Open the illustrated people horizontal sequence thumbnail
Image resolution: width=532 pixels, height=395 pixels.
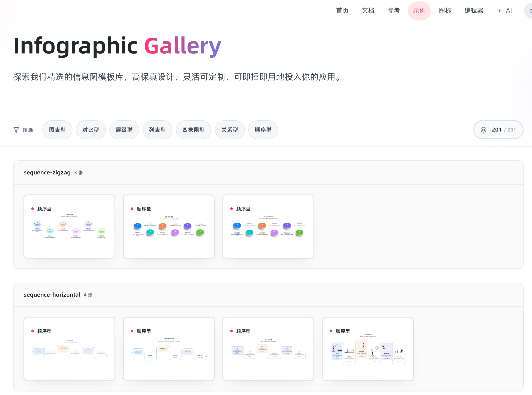coord(368,349)
